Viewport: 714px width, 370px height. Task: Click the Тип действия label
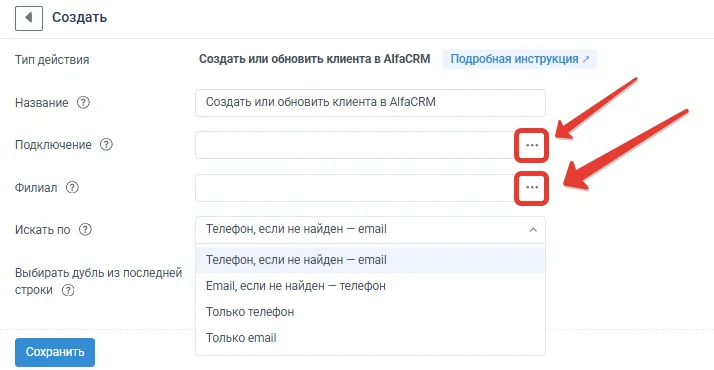[x=52, y=60]
